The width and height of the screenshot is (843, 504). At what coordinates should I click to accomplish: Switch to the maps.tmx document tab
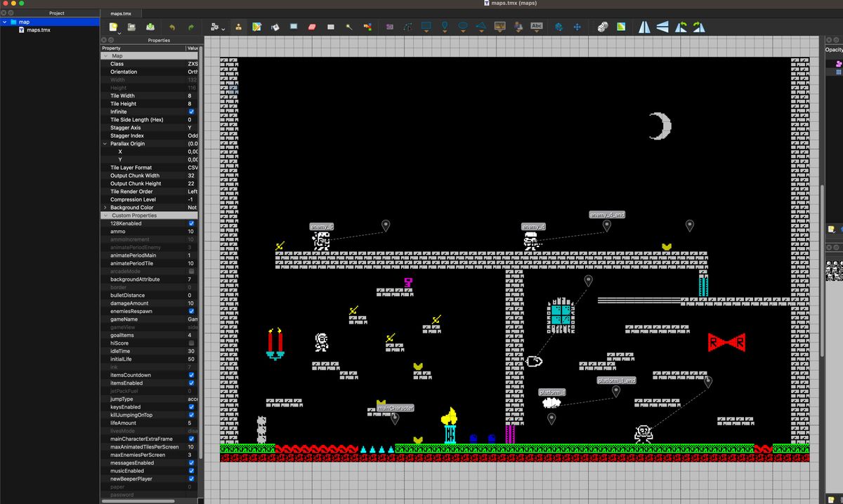(121, 13)
